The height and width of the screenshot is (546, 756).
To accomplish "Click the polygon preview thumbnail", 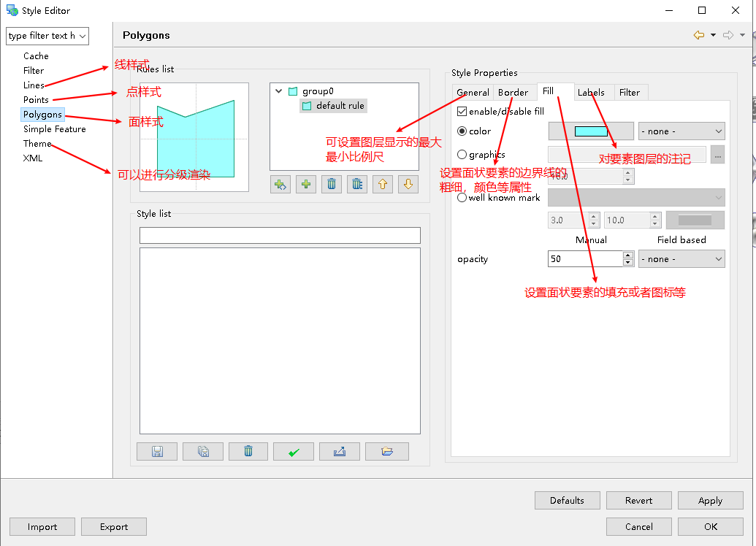I will (194, 137).
